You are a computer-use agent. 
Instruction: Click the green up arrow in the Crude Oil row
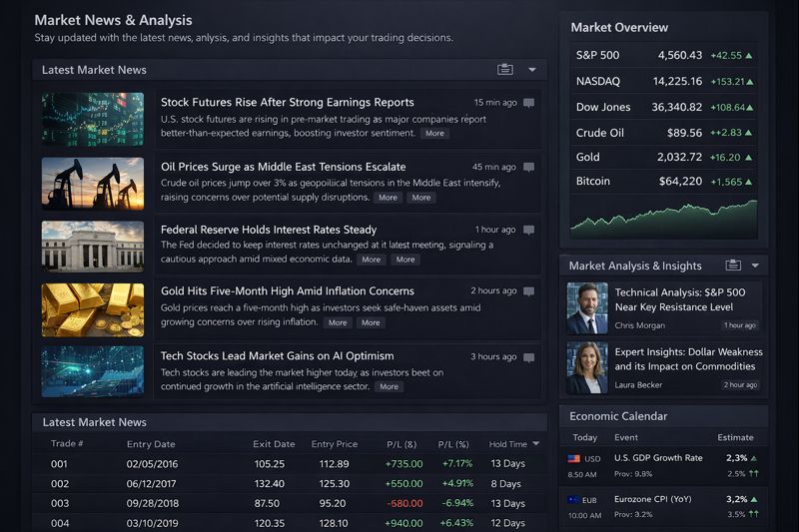[748, 133]
